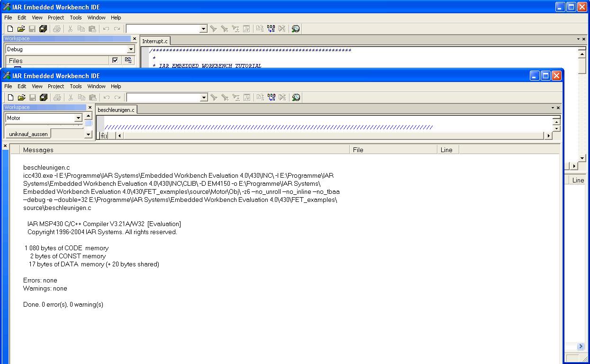Click Go To icon in front window toolbar

tap(247, 98)
